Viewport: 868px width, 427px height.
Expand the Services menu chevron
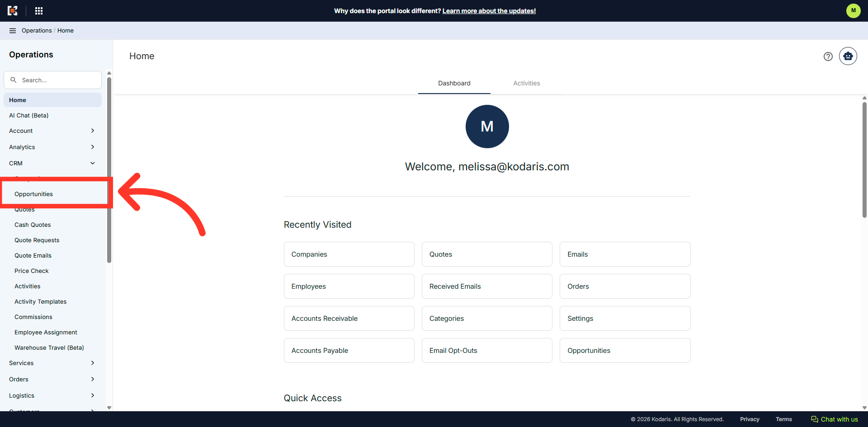pyautogui.click(x=93, y=363)
